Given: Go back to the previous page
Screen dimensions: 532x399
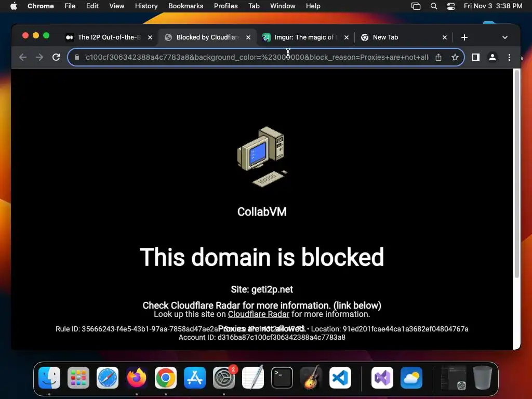Looking at the screenshot, I should point(23,57).
